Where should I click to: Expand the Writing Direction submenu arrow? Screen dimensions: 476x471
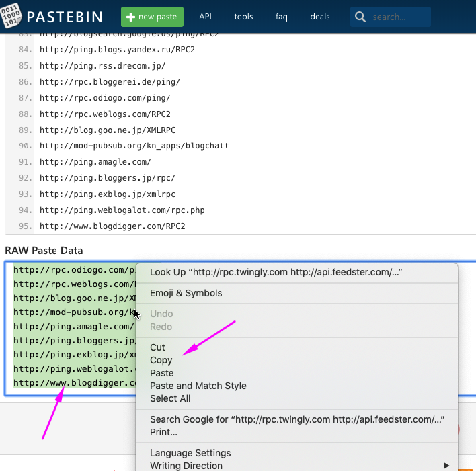pyautogui.click(x=446, y=466)
